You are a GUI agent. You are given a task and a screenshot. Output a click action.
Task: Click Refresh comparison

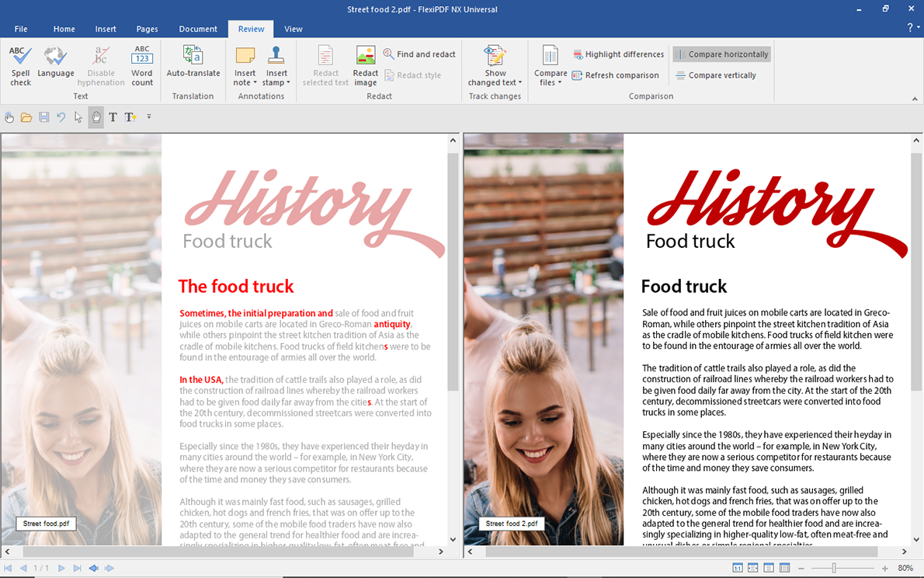click(616, 75)
